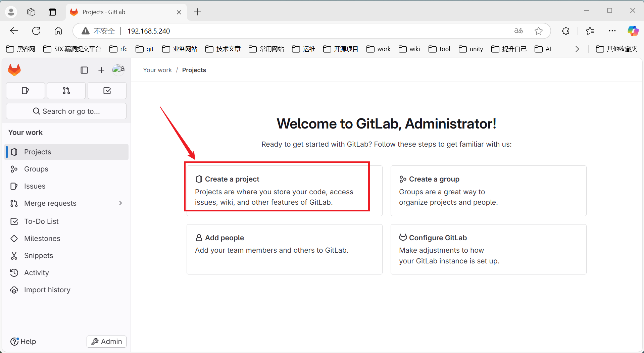Open the 黑客网 bookmark folder

(21, 49)
